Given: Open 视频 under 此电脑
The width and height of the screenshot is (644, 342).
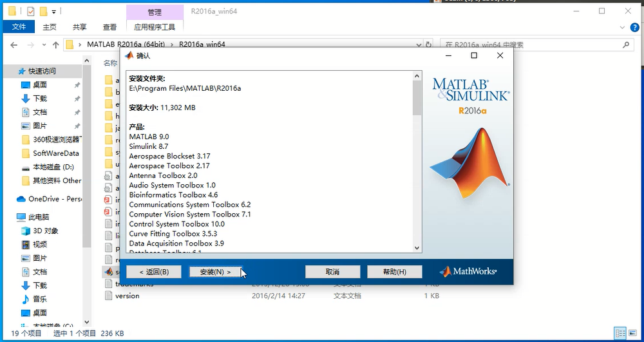Looking at the screenshot, I should click(x=40, y=244).
